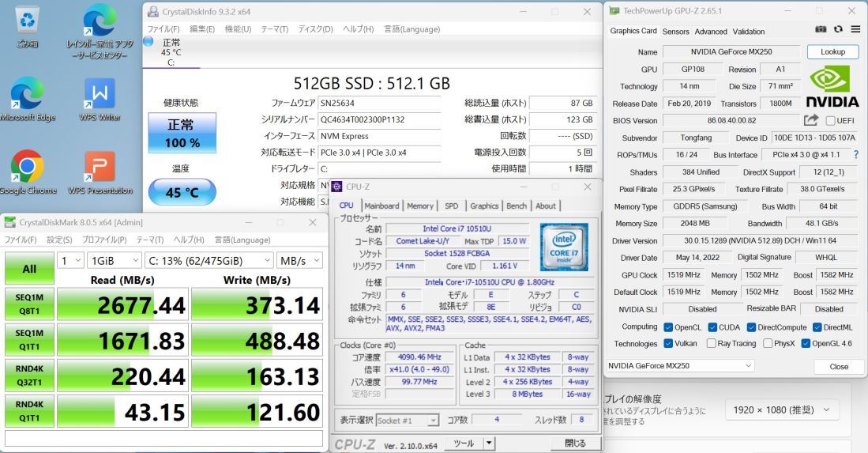Enable the PhysX checkbox
The width and height of the screenshot is (868, 453).
(768, 343)
